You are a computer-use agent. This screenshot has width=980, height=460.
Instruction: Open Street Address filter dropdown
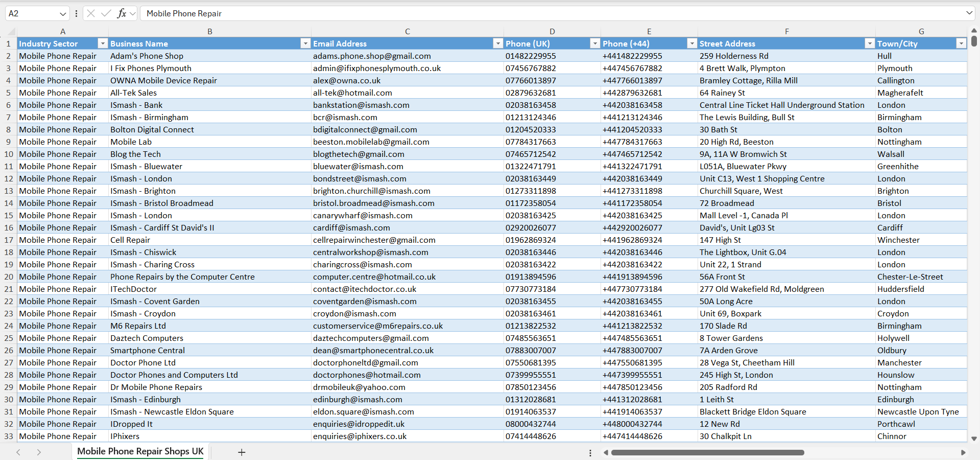pos(870,43)
